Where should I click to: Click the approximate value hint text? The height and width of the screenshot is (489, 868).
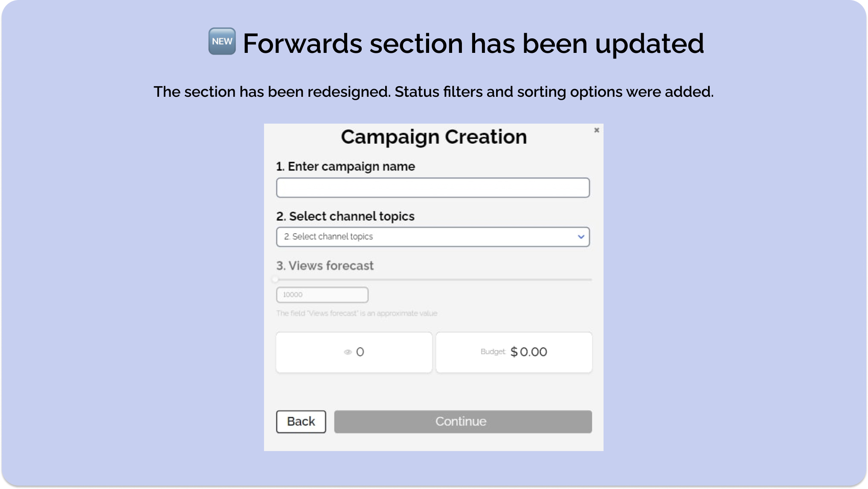tap(357, 313)
